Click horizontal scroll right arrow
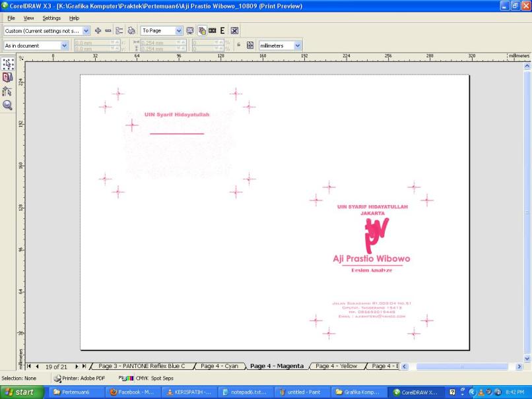Viewport: 532px width, 399px height. (x=519, y=367)
